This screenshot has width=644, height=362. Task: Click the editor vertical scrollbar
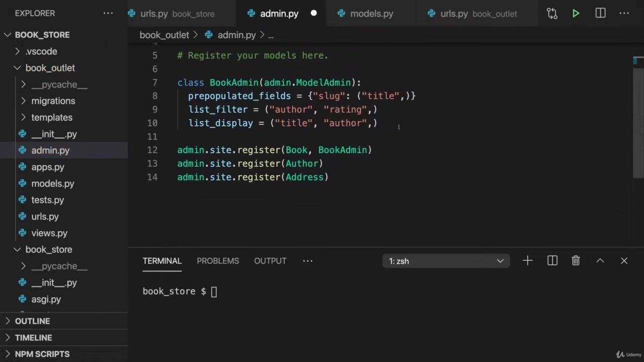pos(638,121)
